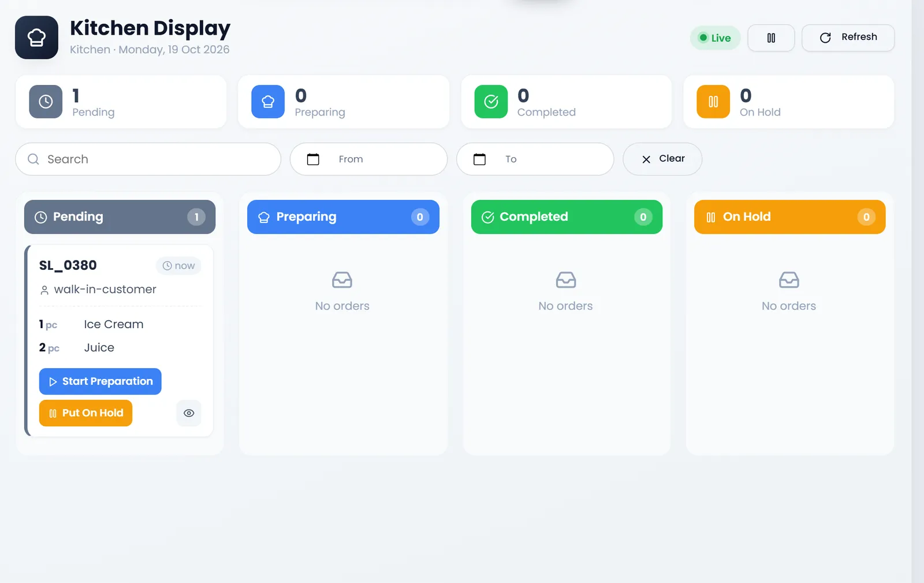Open the To date picker
The image size is (924, 583).
click(x=535, y=159)
